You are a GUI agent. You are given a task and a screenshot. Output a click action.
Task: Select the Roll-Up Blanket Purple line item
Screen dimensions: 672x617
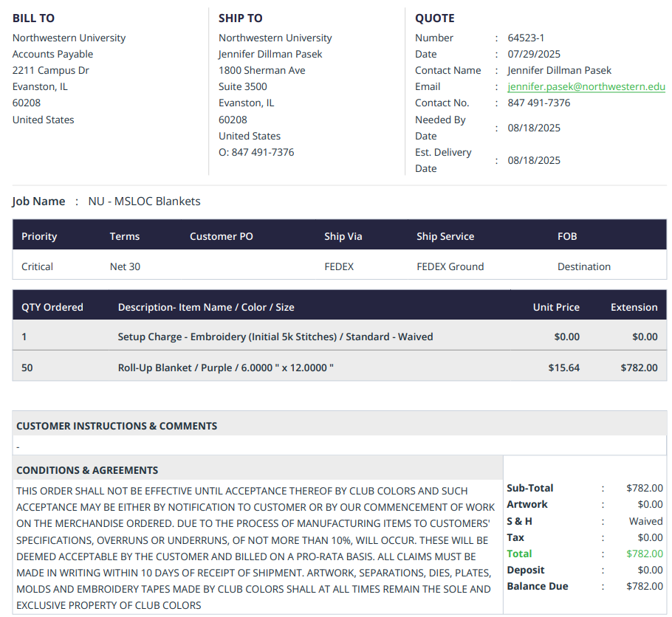coord(225,367)
